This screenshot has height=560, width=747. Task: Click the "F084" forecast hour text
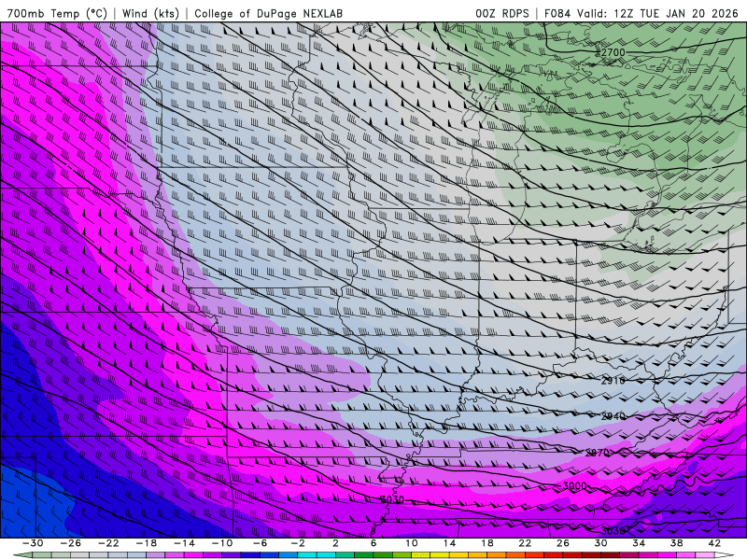point(557,13)
